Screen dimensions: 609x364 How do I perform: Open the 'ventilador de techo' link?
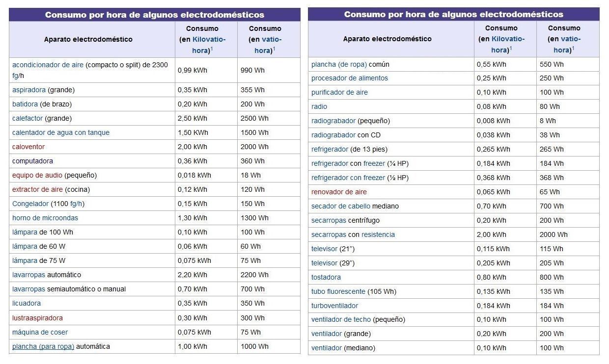point(341,319)
